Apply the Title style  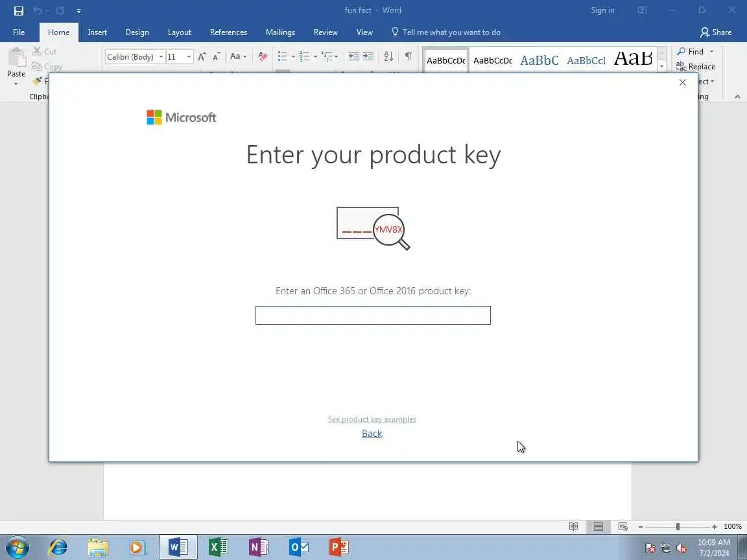pyautogui.click(x=633, y=60)
